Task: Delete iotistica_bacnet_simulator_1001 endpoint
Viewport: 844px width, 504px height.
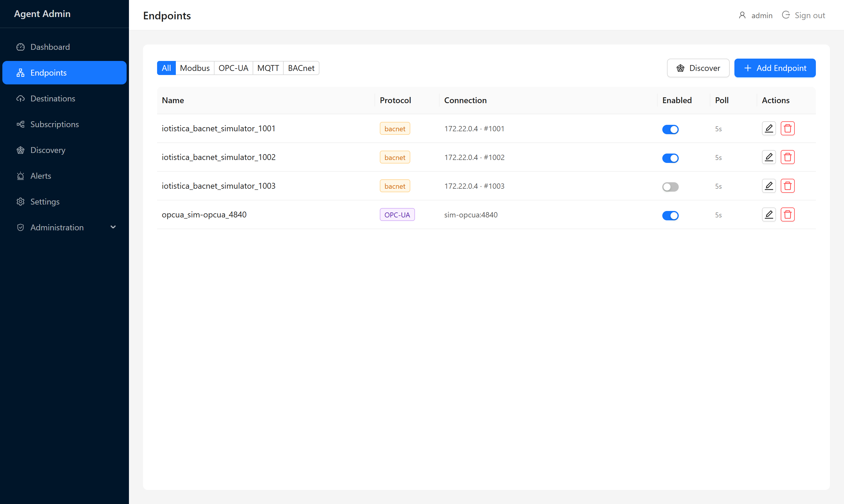Action: (x=787, y=128)
